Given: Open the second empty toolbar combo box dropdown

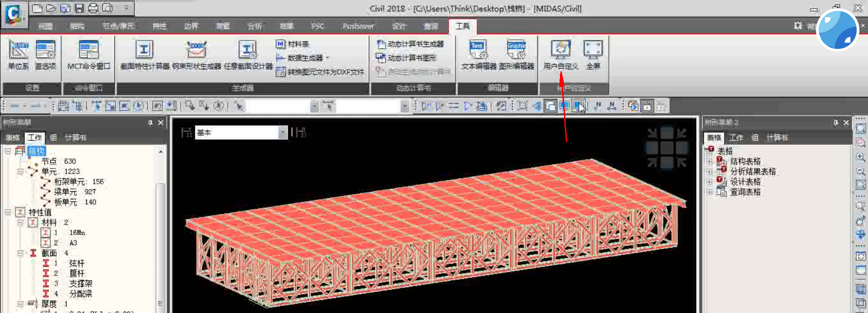Looking at the screenshot, I should point(405,106).
